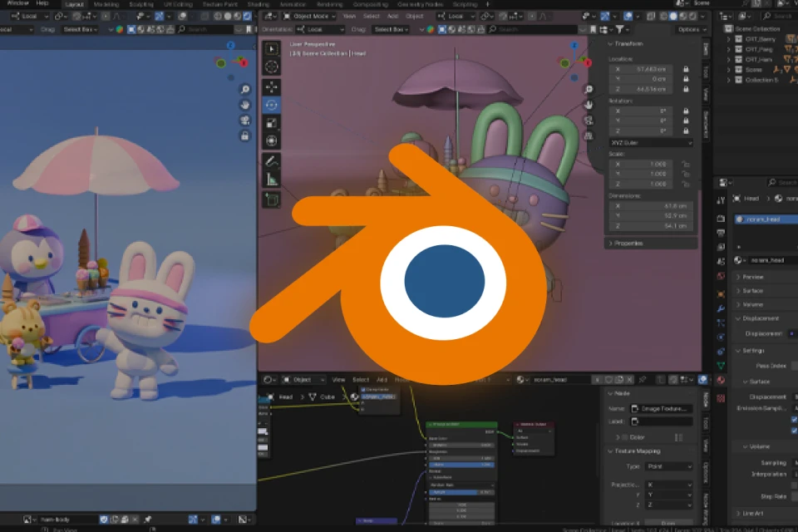Toggle camera view icon in left viewport
Viewport: 798px width, 532px height.
(245, 121)
